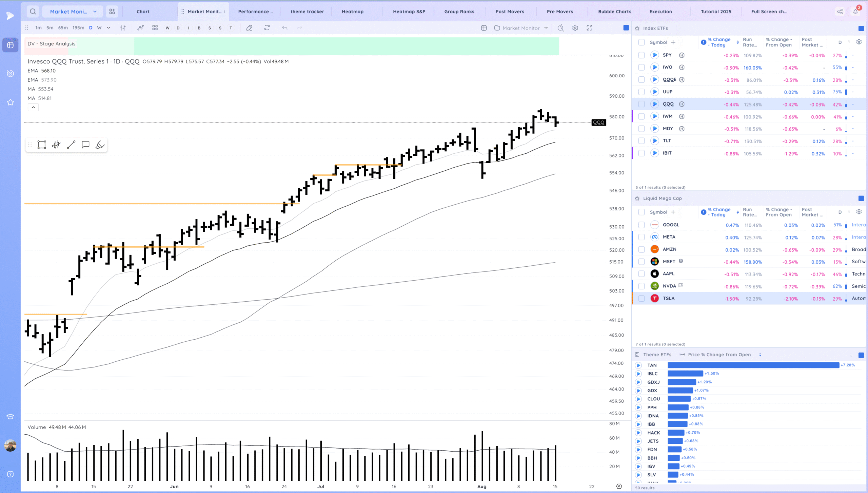The height and width of the screenshot is (493, 868).
Task: Switch to the Heatmap S&P tab
Action: pyautogui.click(x=409, y=12)
